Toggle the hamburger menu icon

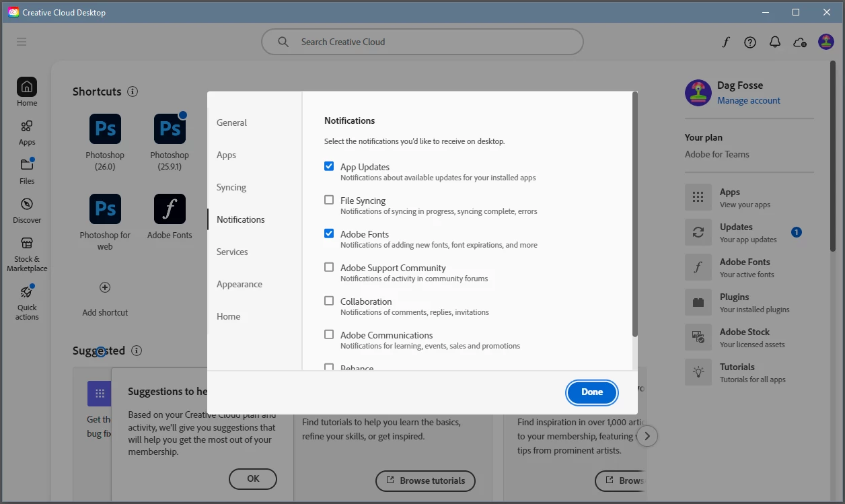(x=22, y=42)
